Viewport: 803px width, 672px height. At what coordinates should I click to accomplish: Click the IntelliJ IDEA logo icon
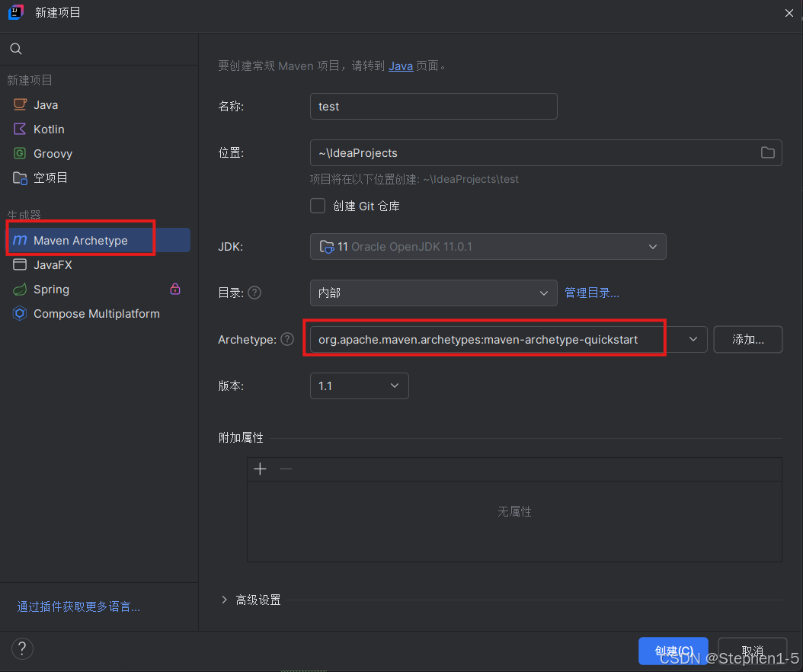coord(16,12)
